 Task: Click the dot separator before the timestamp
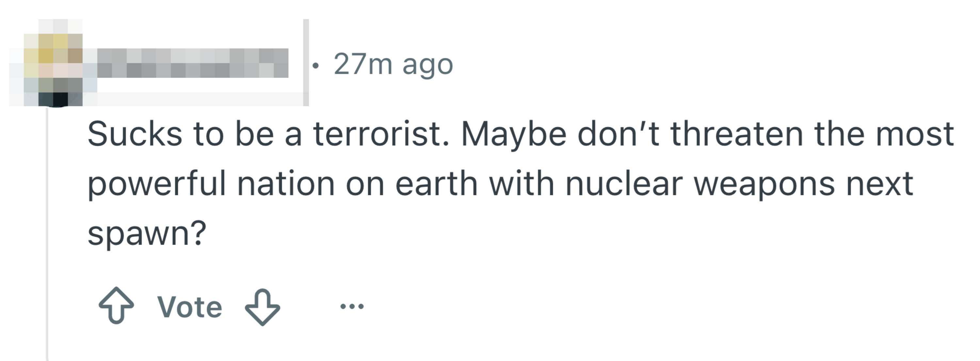(314, 65)
